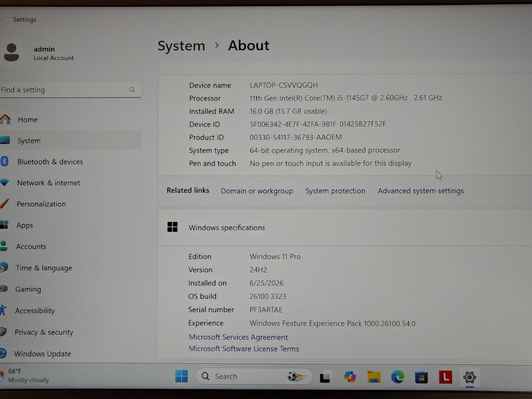Open Advanced system settings link
532x399 pixels.
[x=421, y=191]
